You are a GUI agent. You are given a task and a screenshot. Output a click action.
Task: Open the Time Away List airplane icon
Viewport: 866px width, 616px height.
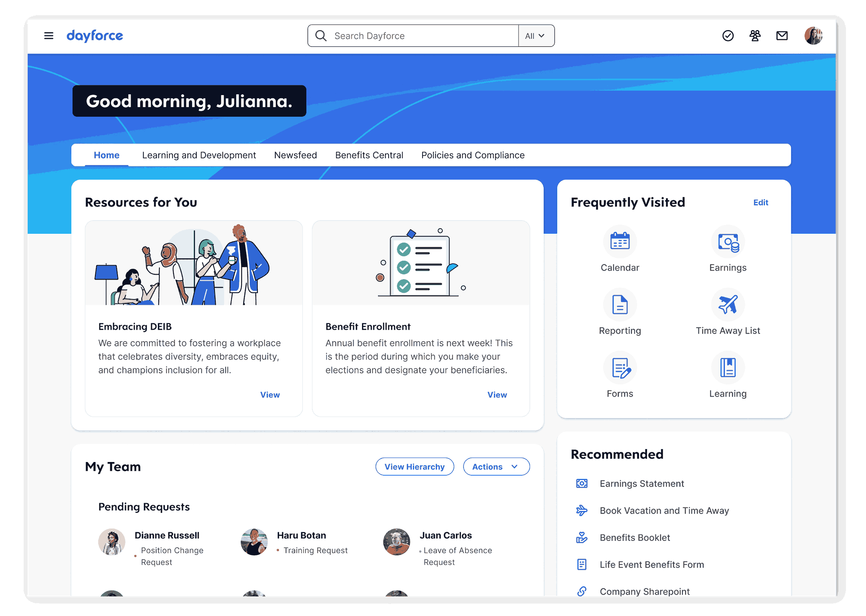coord(728,304)
